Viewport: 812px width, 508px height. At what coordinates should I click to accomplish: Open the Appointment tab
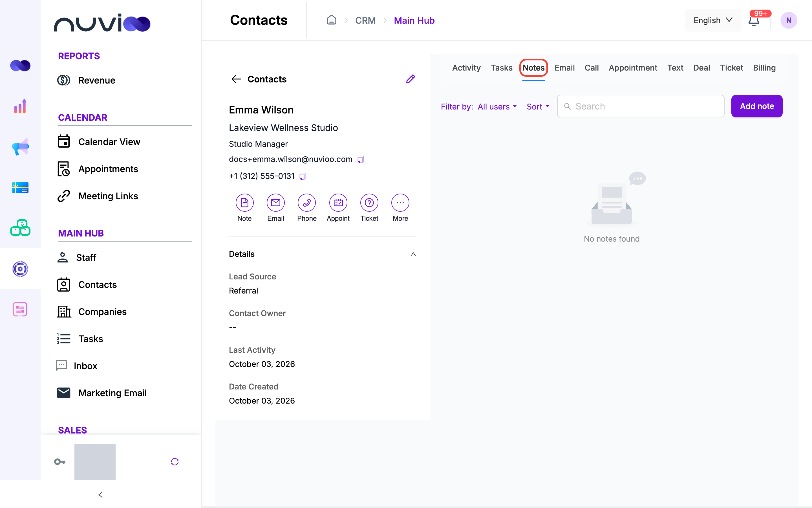click(x=633, y=68)
